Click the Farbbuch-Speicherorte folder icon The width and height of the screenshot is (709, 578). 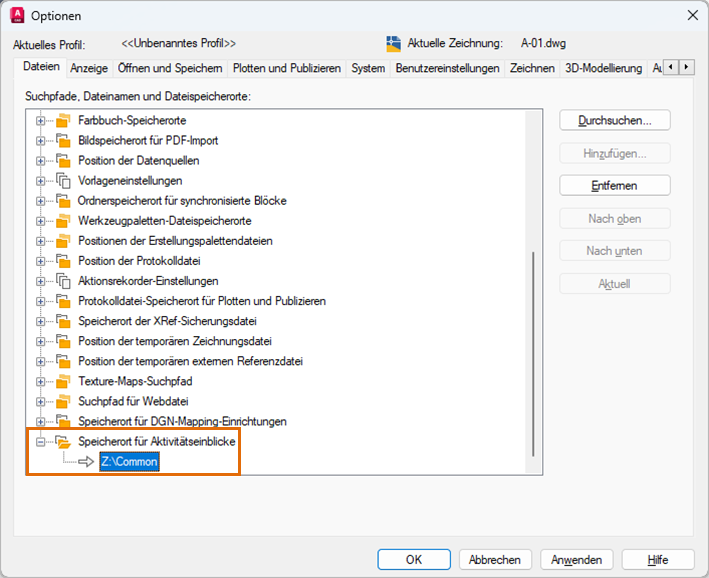click(x=63, y=120)
